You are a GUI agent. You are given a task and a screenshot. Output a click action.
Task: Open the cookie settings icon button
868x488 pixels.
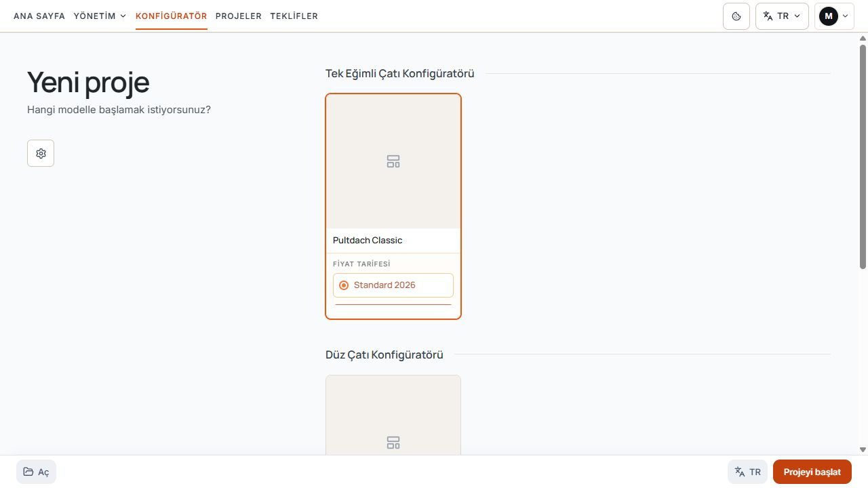(x=736, y=16)
